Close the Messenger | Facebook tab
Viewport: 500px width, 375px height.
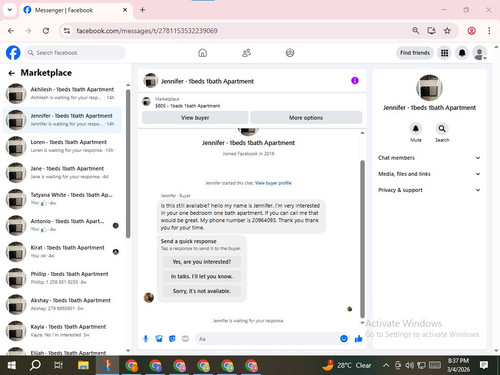pyautogui.click(x=125, y=10)
